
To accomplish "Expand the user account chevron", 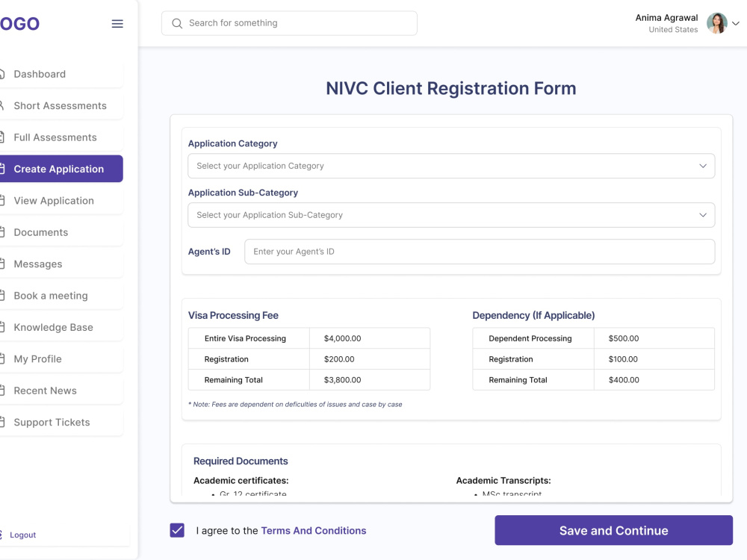I will click(x=736, y=23).
